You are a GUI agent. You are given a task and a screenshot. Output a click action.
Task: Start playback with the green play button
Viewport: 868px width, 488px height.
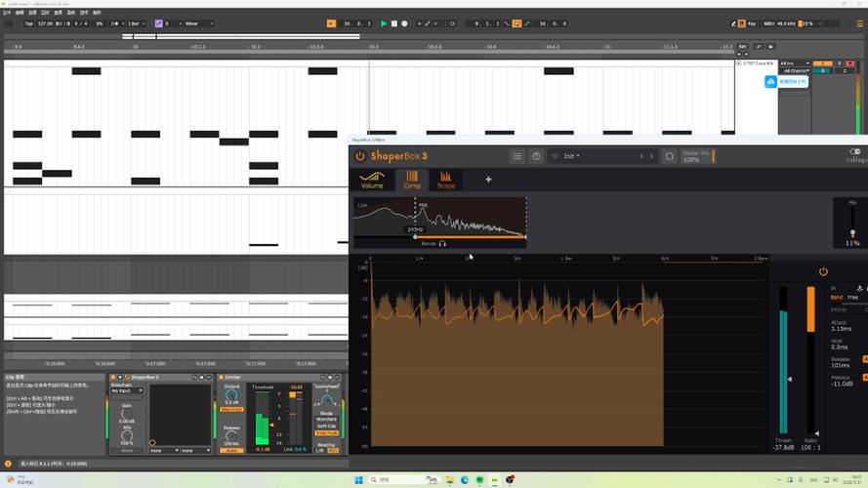tap(384, 23)
